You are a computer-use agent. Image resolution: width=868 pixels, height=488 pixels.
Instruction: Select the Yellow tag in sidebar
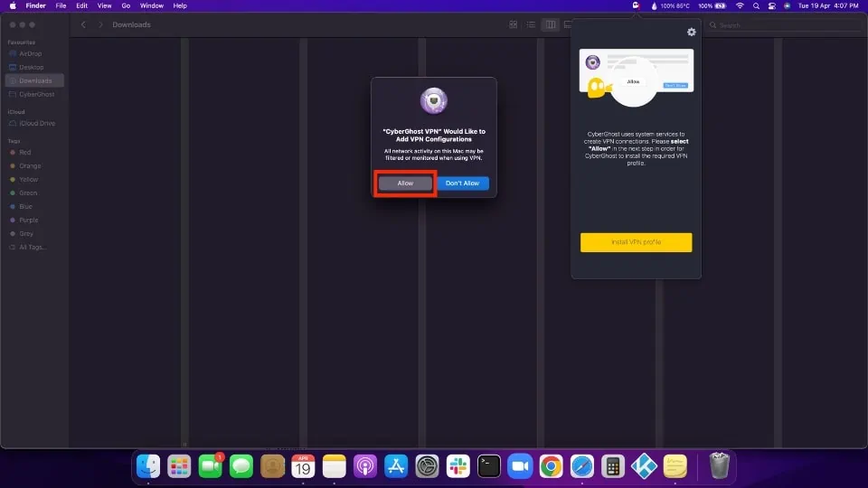click(34, 179)
